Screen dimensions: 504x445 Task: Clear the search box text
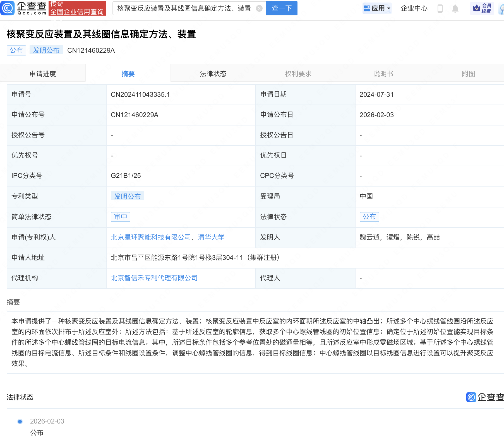click(259, 8)
